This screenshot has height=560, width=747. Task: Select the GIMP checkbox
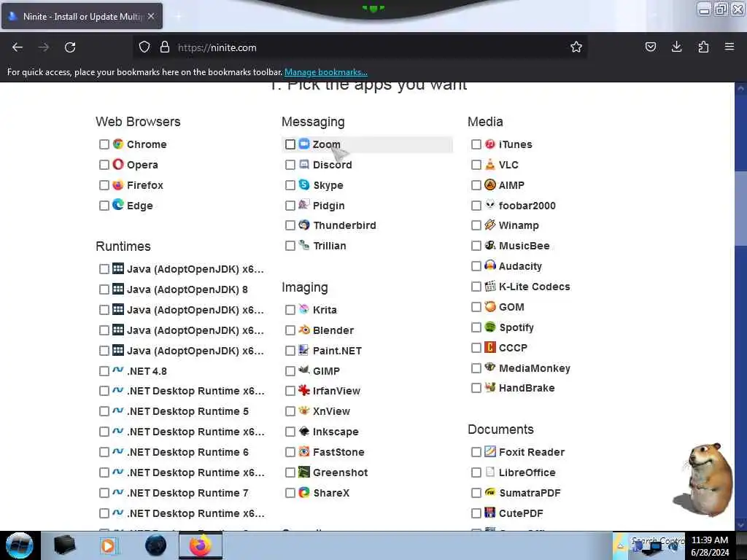290,371
